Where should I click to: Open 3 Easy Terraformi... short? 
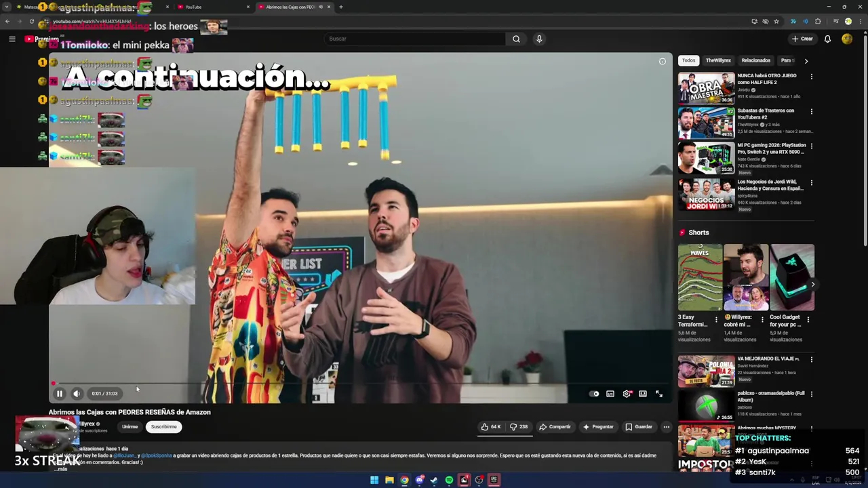click(x=700, y=277)
